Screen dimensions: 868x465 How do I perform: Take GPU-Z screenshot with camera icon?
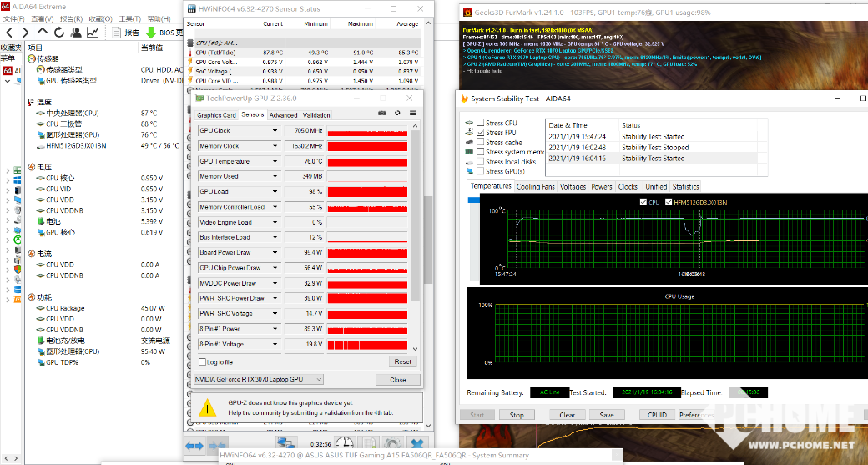pyautogui.click(x=382, y=114)
